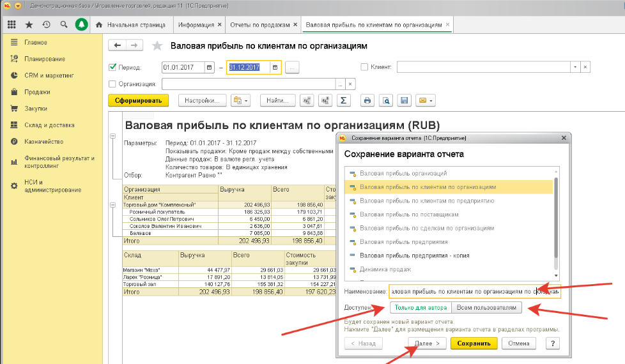
Task: Enable the Организация filter checkbox
Action: click(x=113, y=84)
